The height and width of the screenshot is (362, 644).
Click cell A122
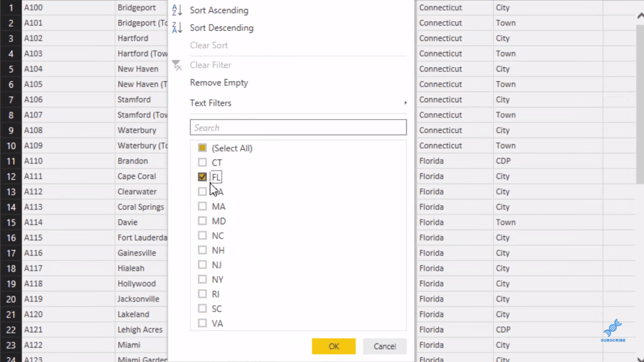click(68, 345)
